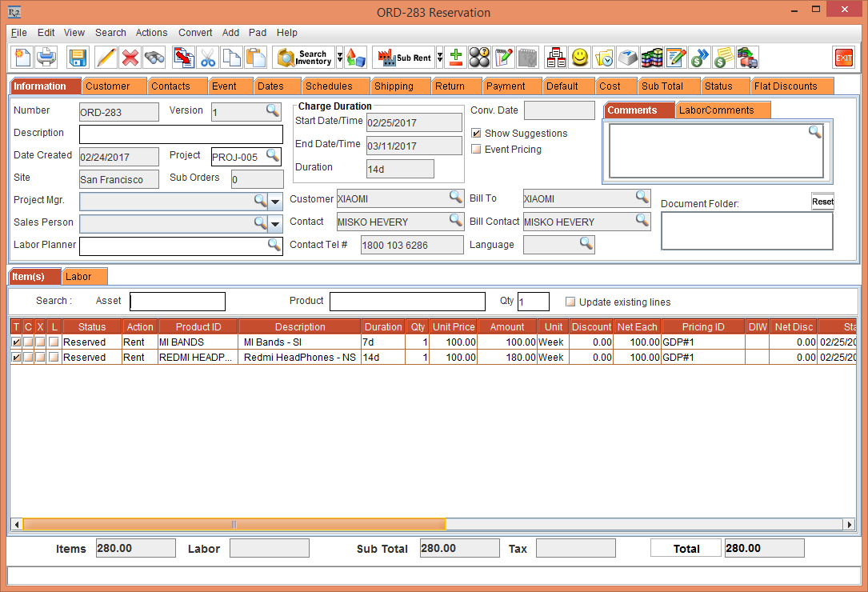Click the horizontal scrollbar under items grid
The height and width of the screenshot is (592, 868).
click(234, 525)
